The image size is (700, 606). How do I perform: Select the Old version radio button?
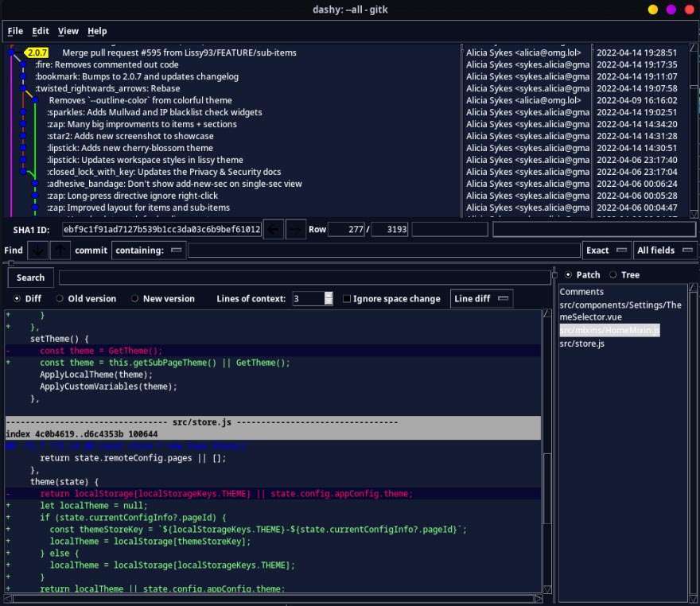coord(60,299)
